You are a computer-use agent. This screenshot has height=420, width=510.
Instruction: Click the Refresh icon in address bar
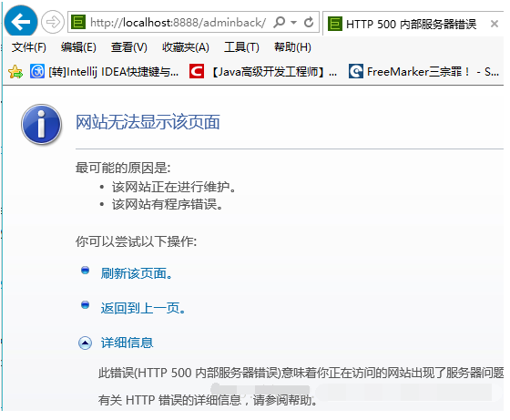(309, 22)
